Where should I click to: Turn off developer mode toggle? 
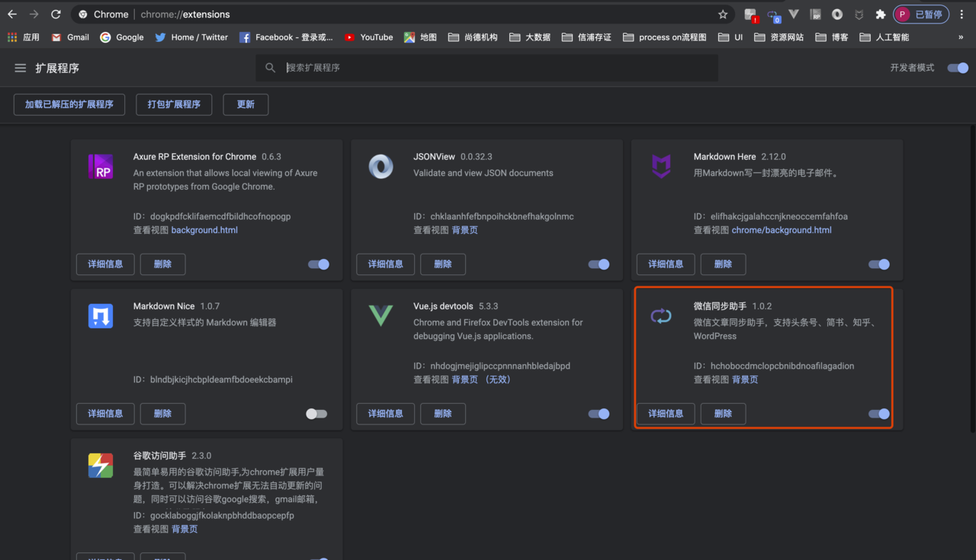point(958,68)
